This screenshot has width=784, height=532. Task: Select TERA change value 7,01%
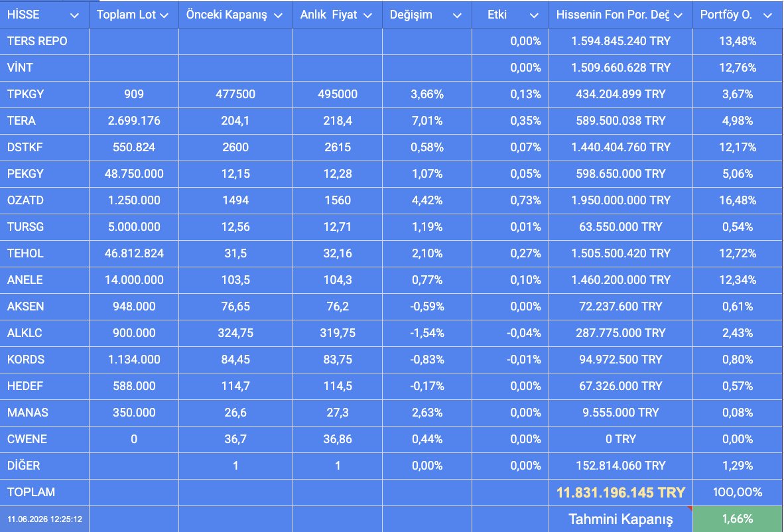coord(427,121)
